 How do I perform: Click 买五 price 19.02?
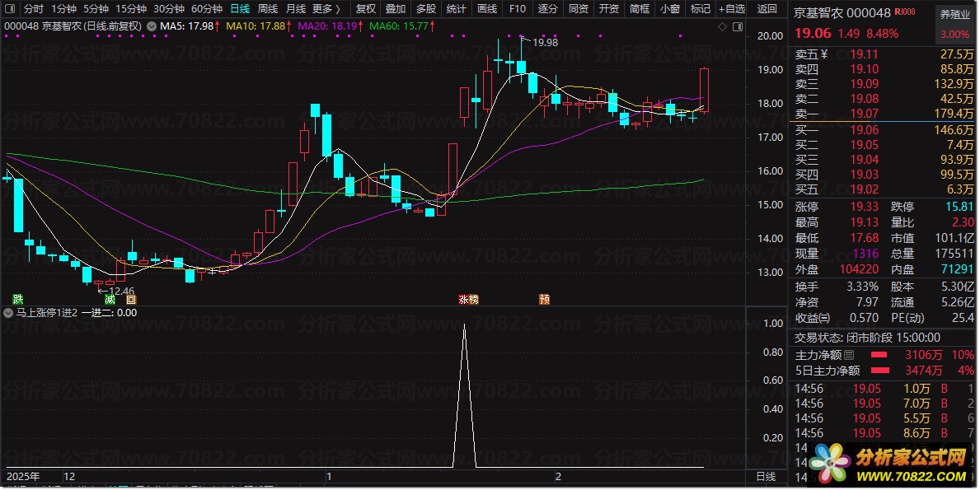click(864, 189)
